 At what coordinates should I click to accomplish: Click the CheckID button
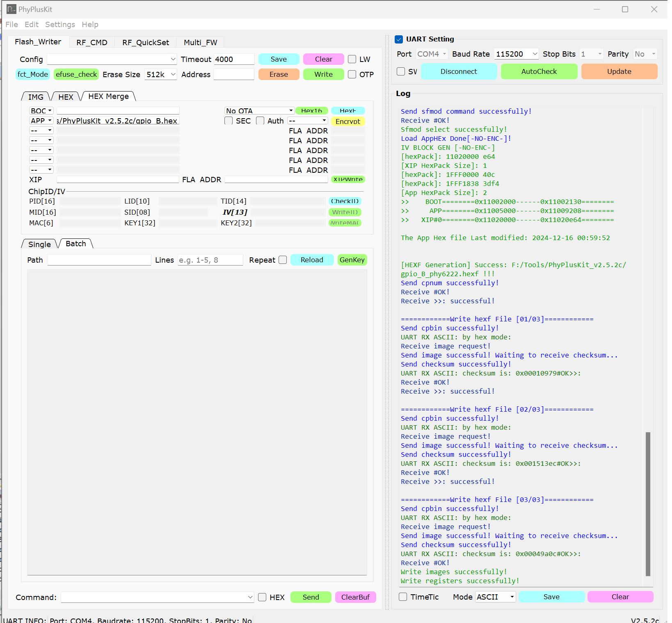coord(345,201)
